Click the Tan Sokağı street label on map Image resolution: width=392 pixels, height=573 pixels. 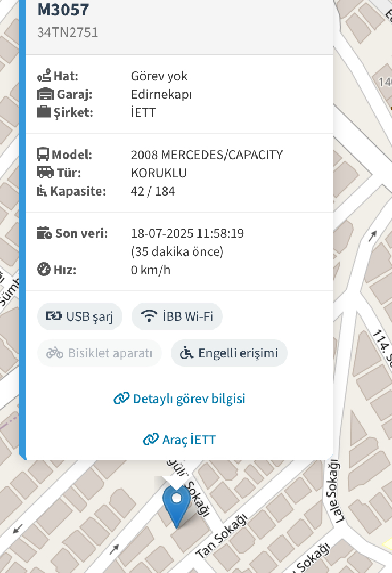pos(222,536)
